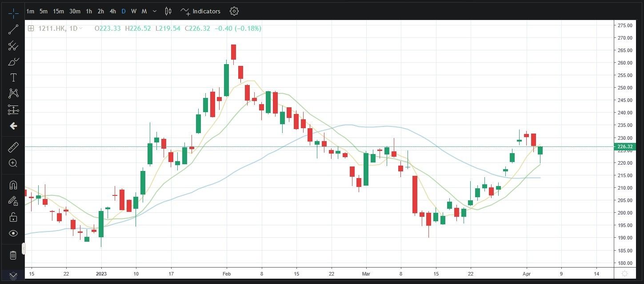The height and width of the screenshot is (284, 644).
Task: Pick the brush drawing tool
Action: [x=13, y=61]
